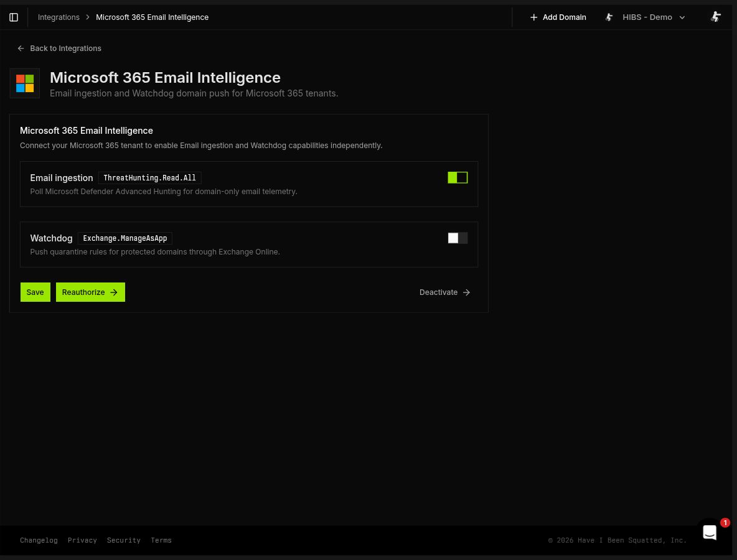Open the Privacy footer link
The height and width of the screenshot is (560, 737).
tap(82, 540)
